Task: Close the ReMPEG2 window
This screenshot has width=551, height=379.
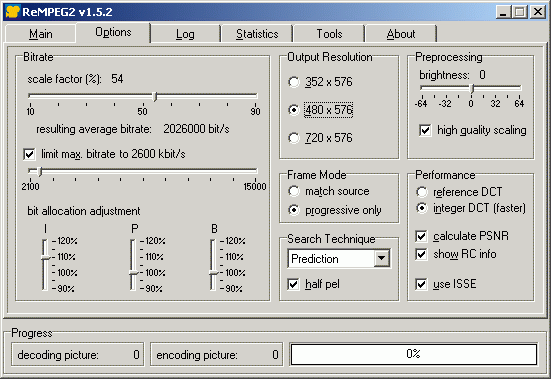Action: (x=538, y=12)
